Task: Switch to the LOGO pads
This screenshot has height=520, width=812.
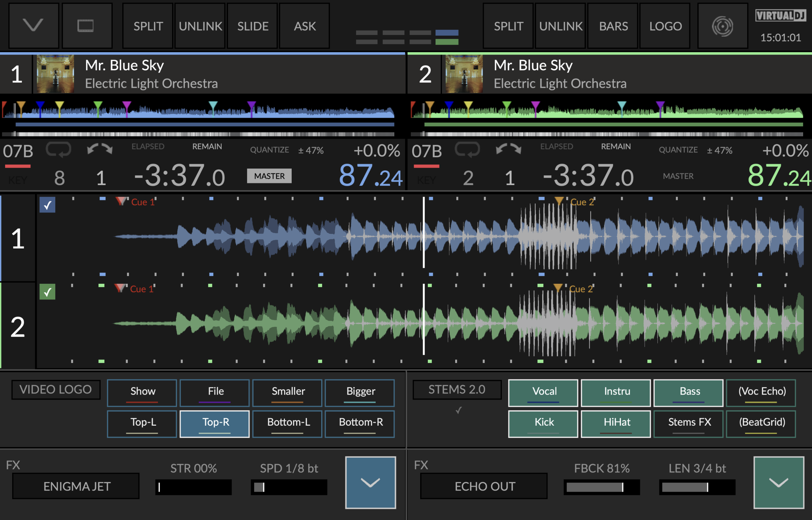Action: (665, 26)
